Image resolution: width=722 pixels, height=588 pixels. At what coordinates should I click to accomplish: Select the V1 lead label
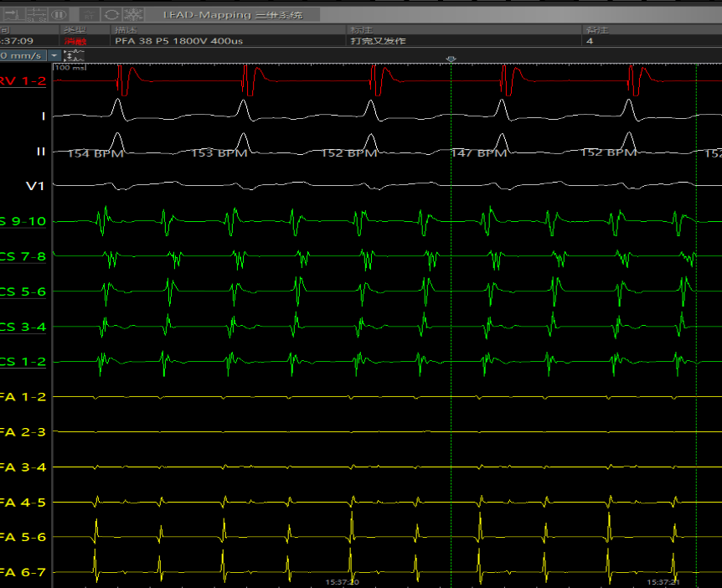pos(35,185)
